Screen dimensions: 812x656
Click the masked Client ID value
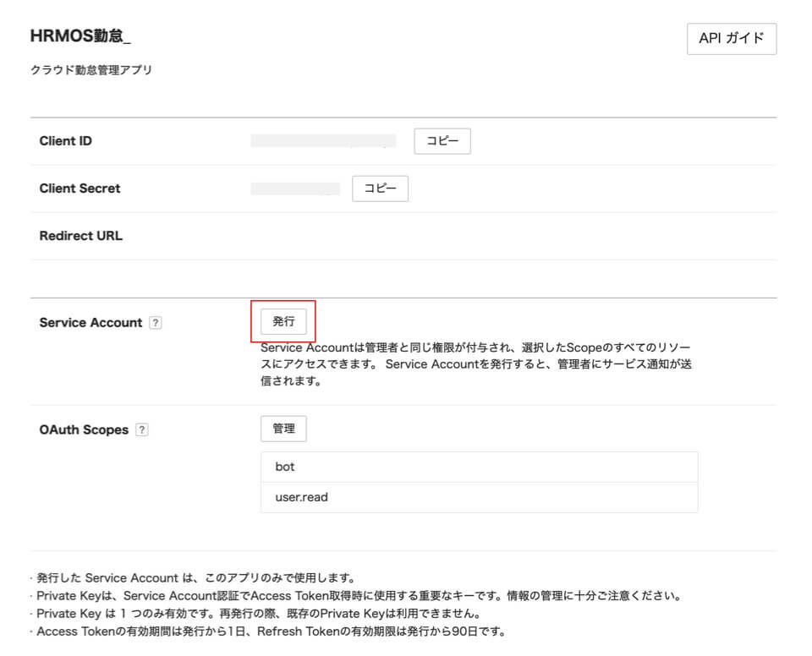point(323,141)
